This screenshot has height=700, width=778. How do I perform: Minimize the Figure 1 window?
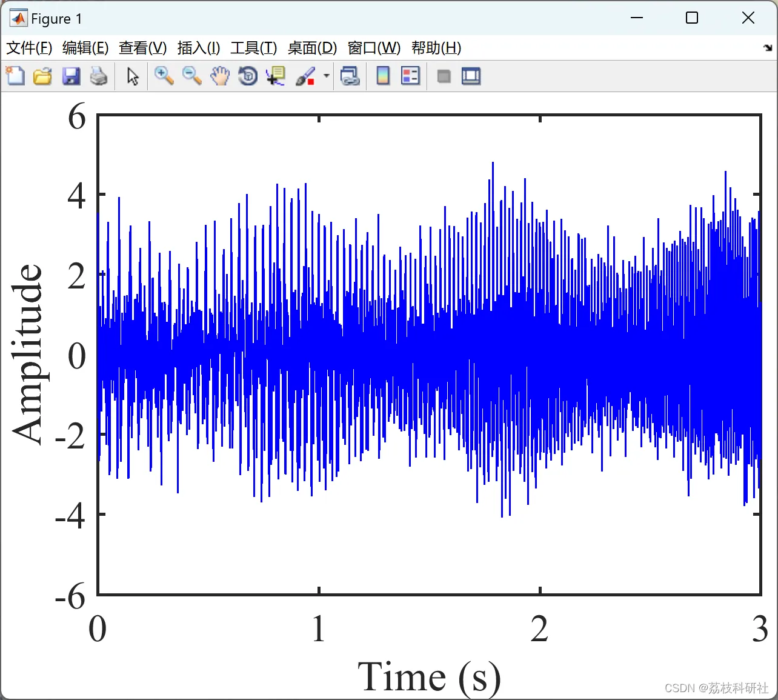(x=636, y=18)
